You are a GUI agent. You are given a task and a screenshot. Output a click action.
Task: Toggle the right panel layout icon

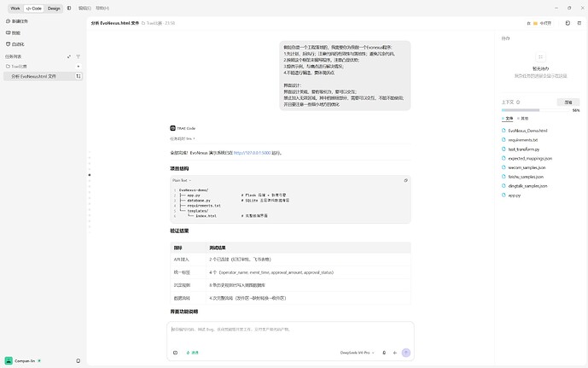(579, 23)
